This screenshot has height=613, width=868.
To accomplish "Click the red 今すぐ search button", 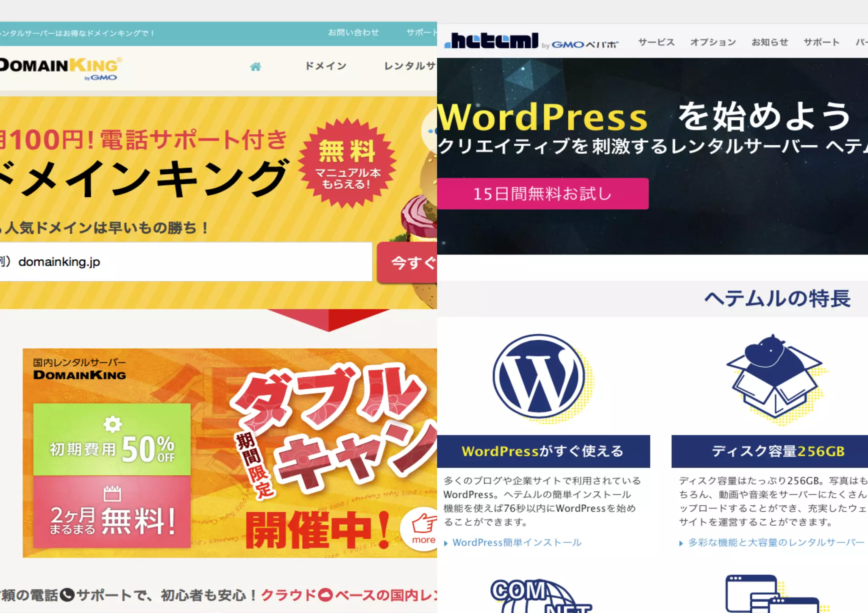I will (407, 263).
